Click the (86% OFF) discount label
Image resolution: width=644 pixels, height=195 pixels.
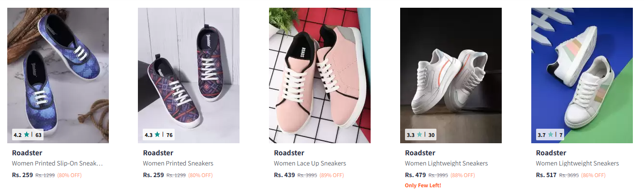coord(594,175)
